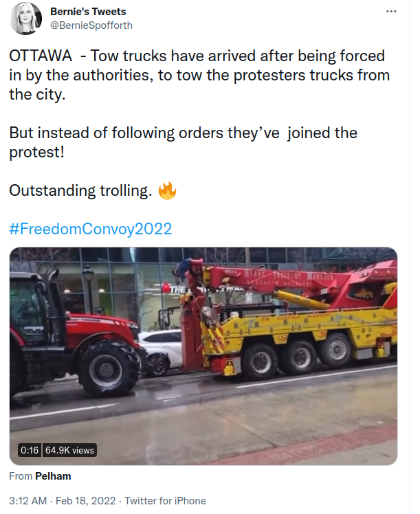The width and height of the screenshot is (420, 514).
Task: Click the 3:12 AM timestamp
Action: click(x=28, y=501)
